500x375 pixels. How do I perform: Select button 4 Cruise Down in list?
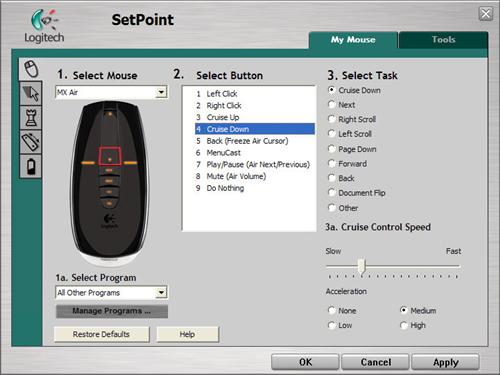pyautogui.click(x=255, y=129)
